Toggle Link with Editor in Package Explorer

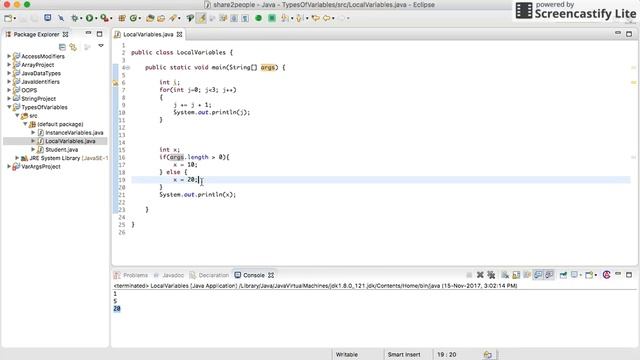(73, 47)
